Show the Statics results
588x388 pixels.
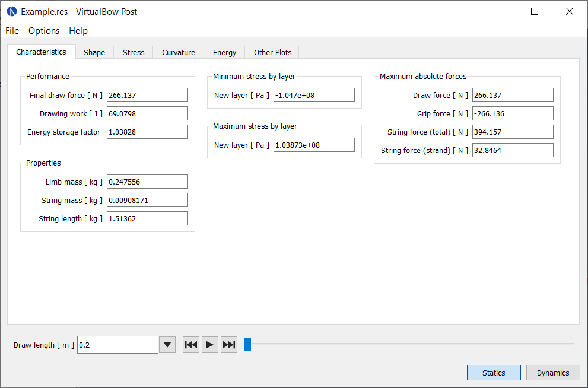494,373
